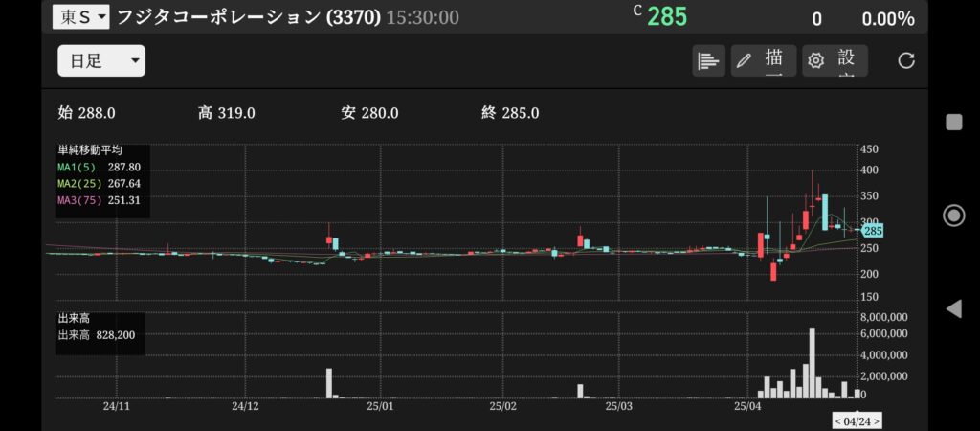Click the 終 285.0 close value
This screenshot has width=980, height=431.
click(x=511, y=113)
